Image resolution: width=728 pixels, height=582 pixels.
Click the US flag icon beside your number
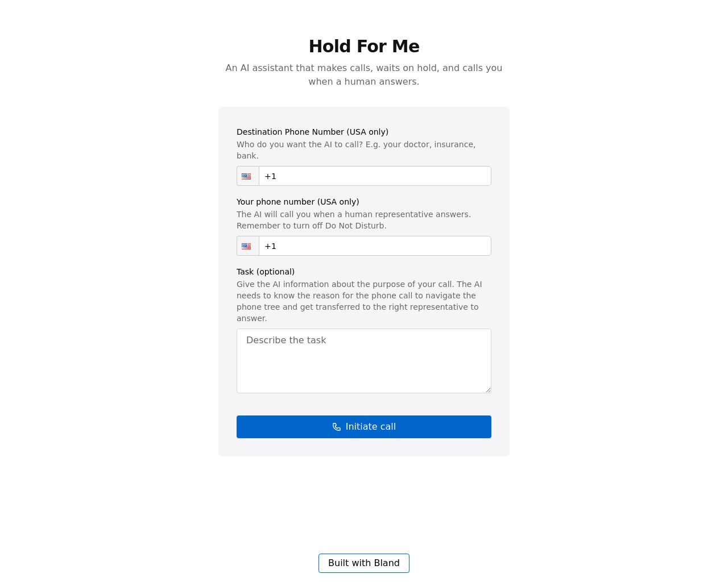click(246, 246)
